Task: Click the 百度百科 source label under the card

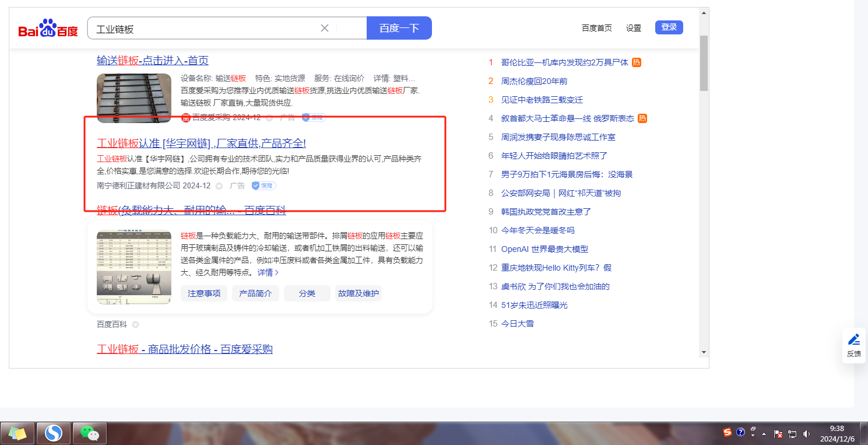Action: tap(112, 324)
